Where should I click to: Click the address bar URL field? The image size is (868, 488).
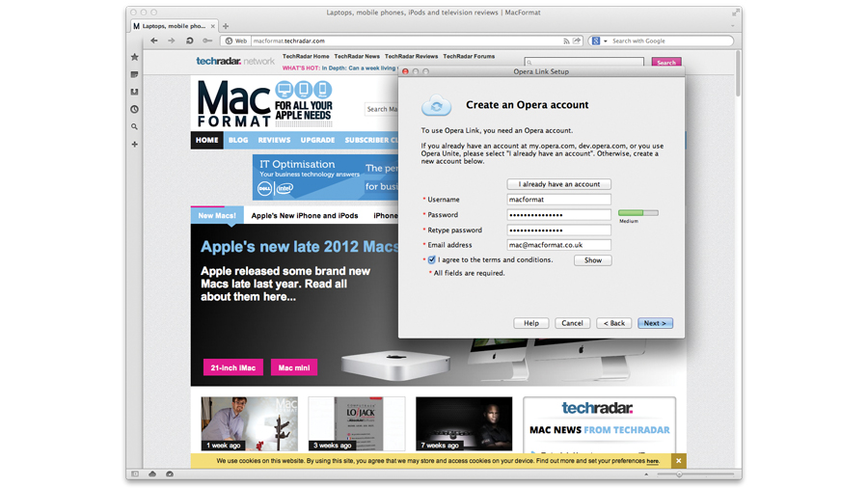pos(406,41)
